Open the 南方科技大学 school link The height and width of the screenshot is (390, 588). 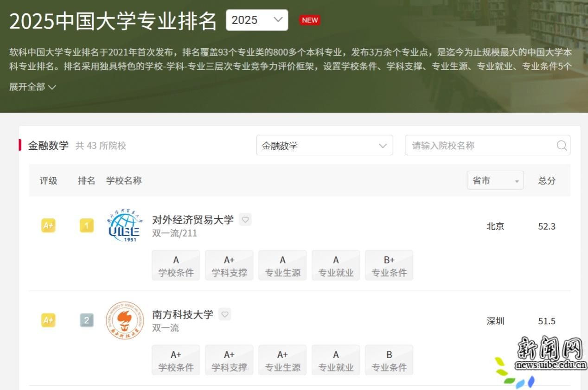pyautogui.click(x=183, y=314)
